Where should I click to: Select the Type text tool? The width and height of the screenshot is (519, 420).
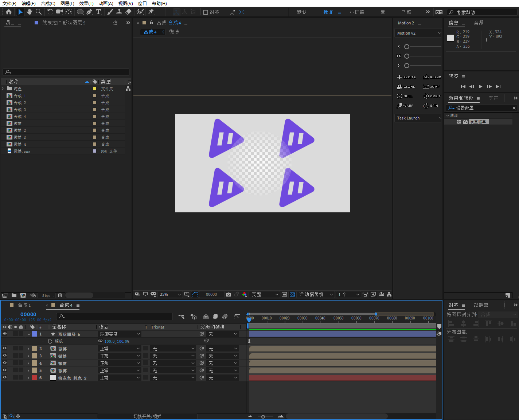(98, 12)
